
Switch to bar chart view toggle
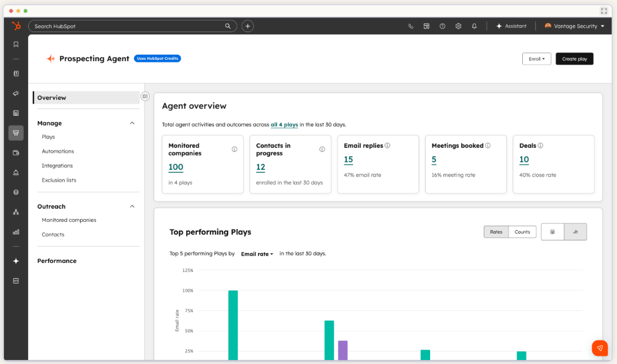(575, 232)
